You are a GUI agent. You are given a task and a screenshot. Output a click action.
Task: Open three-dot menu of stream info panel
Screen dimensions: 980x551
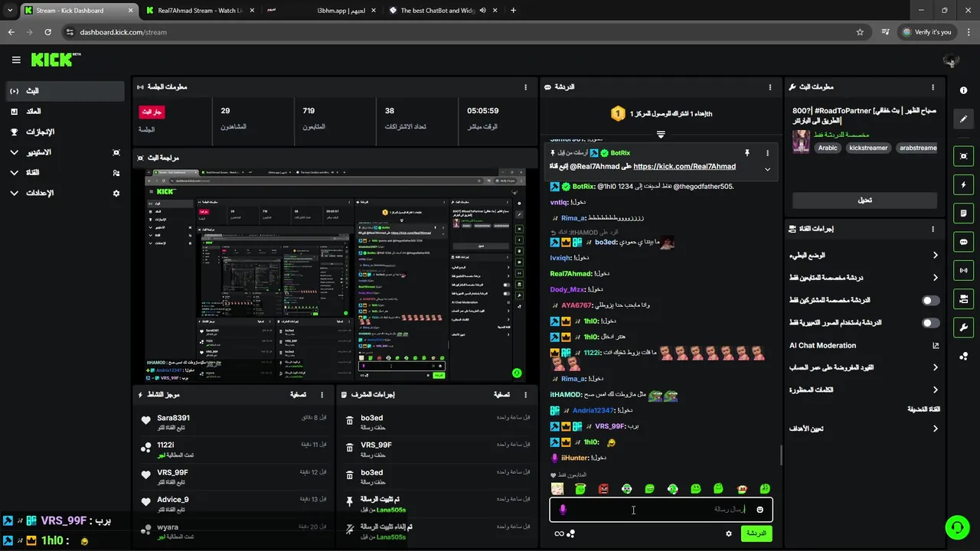[933, 87]
